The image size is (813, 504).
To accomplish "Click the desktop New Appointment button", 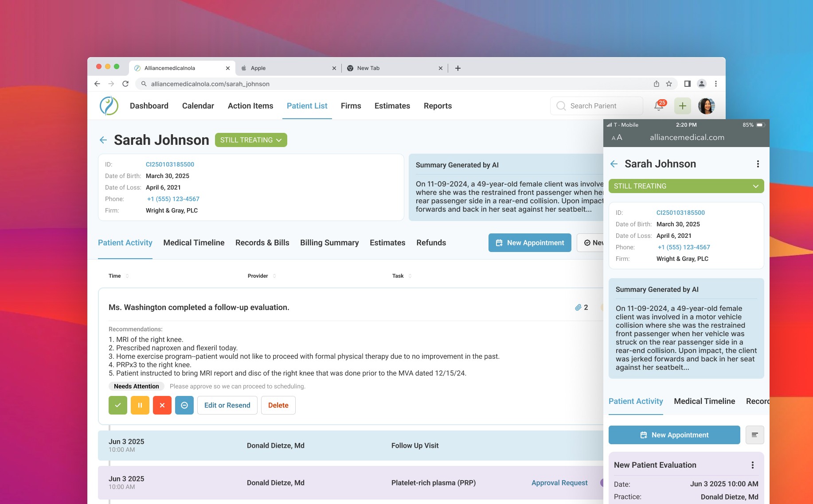I will pos(530,243).
